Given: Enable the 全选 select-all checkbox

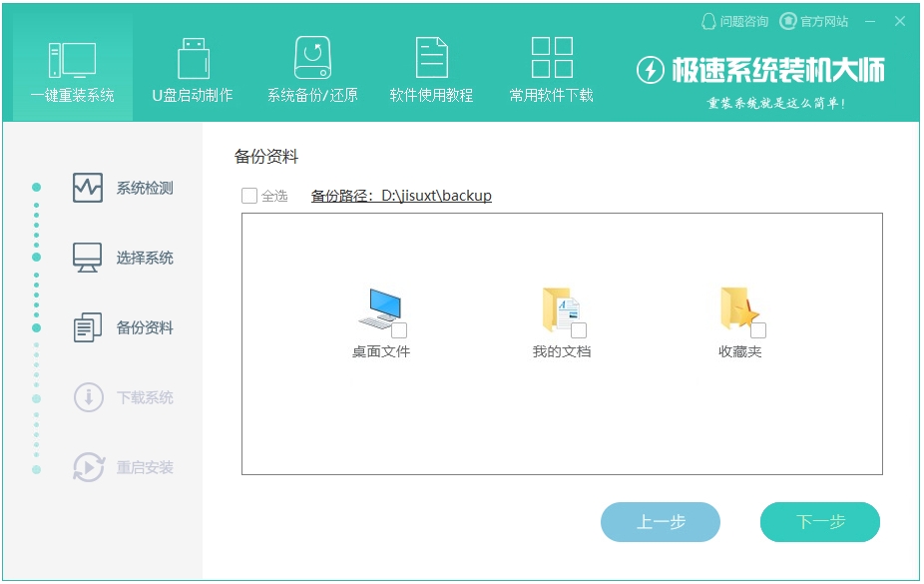Looking at the screenshot, I should point(249,196).
